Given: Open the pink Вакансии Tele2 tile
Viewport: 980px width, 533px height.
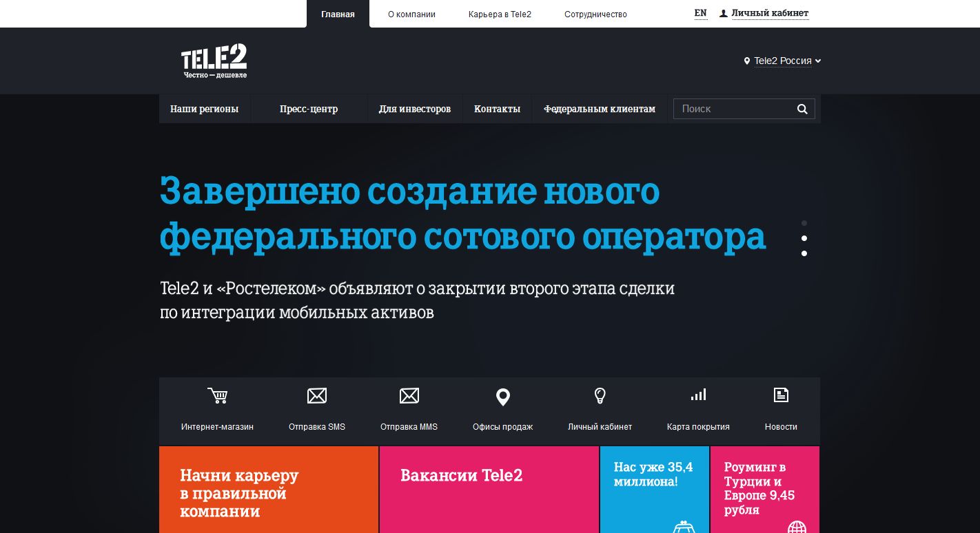Looking at the screenshot, I should point(489,490).
